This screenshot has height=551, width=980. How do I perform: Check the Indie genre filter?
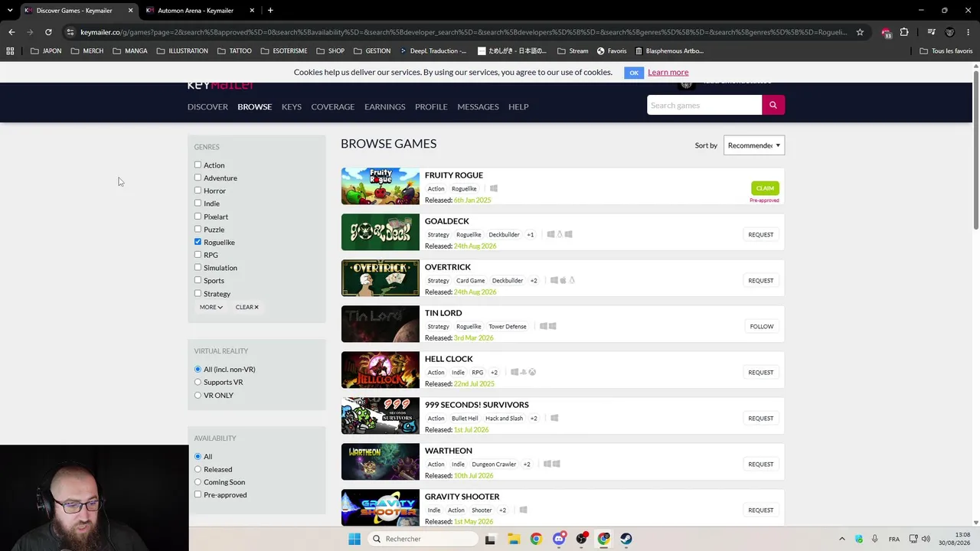tap(198, 203)
